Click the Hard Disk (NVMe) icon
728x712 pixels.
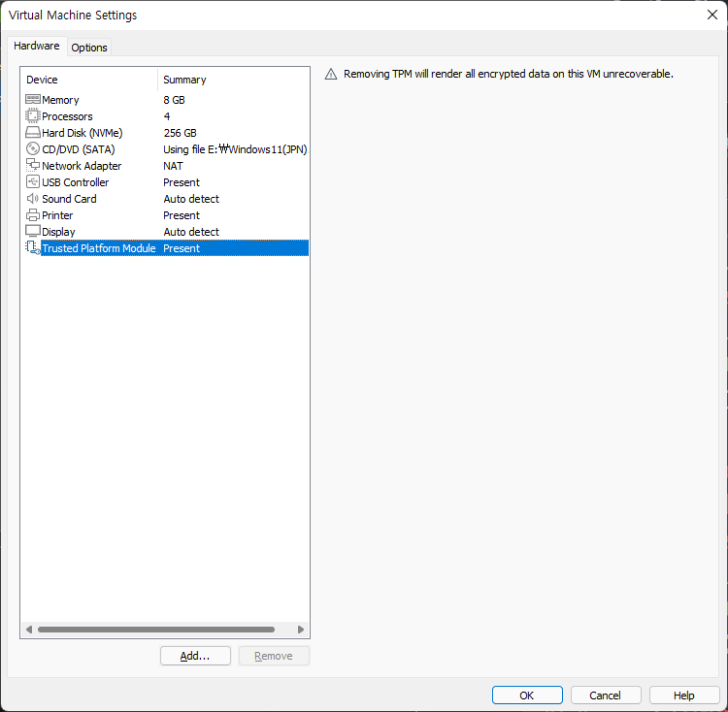pos(32,132)
